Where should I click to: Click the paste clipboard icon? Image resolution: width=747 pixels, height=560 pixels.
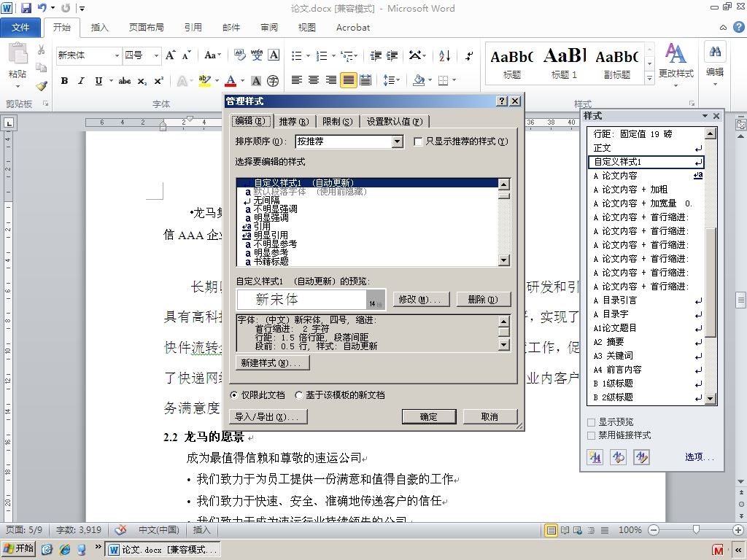click(18, 53)
